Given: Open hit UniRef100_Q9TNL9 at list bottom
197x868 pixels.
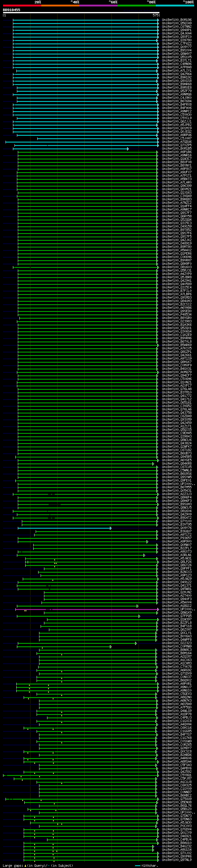Looking at the screenshot, I should [x=176, y=860].
